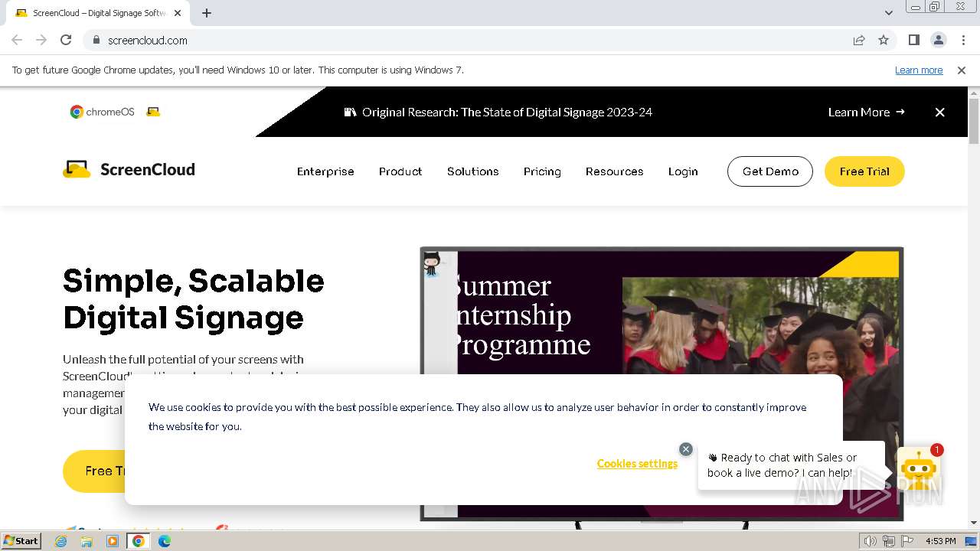Image resolution: width=980 pixels, height=551 pixels.
Task: Open the Solutions menu
Action: coord(473,171)
